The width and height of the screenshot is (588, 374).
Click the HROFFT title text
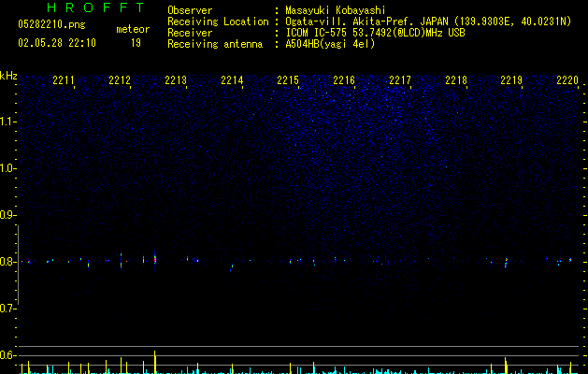point(96,7)
